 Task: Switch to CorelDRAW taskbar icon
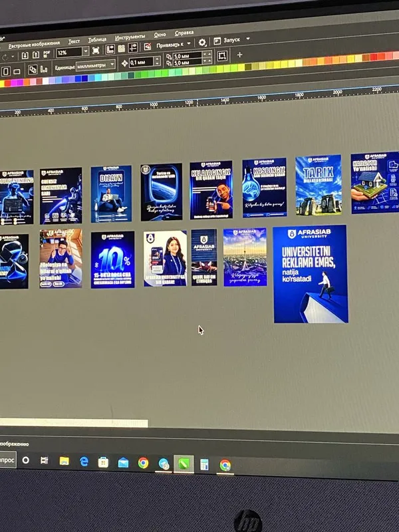(184, 464)
